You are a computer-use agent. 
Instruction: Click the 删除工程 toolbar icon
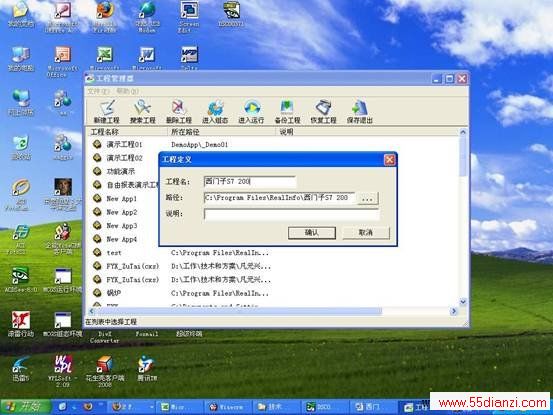[178, 112]
